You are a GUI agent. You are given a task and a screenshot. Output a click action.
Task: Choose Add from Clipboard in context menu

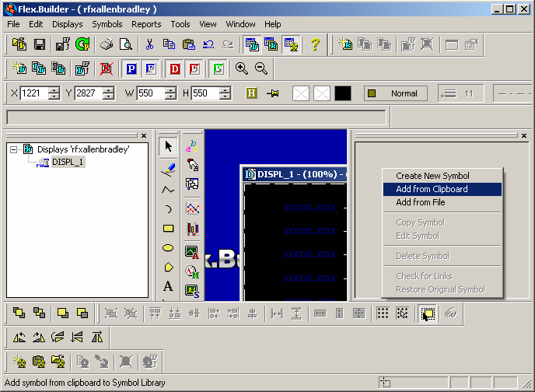442,189
